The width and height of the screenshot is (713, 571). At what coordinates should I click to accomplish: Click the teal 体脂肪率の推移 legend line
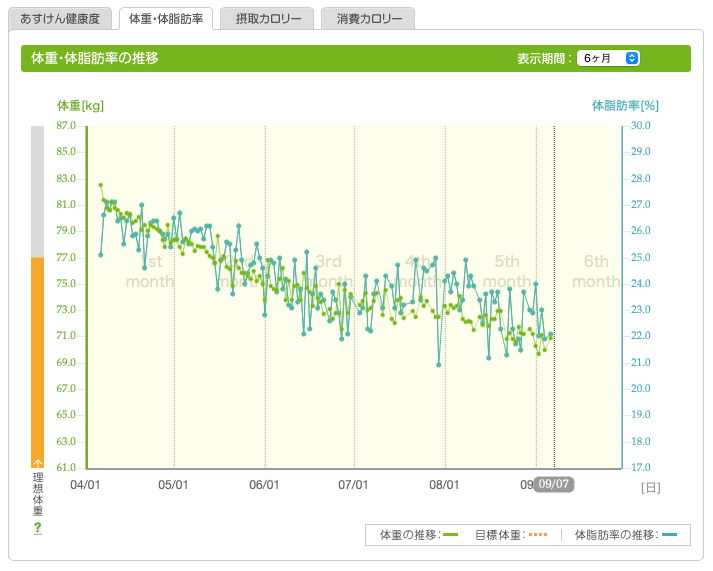tap(669, 536)
